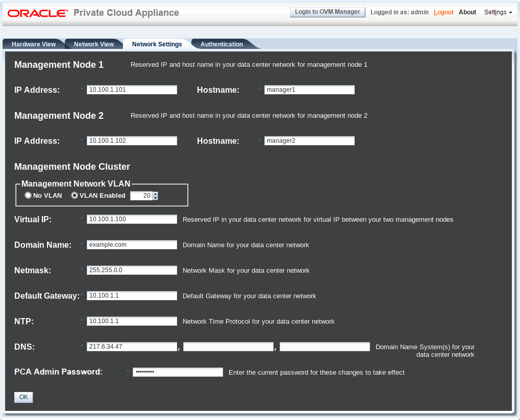Switch to the Hardware View tab

pos(33,44)
